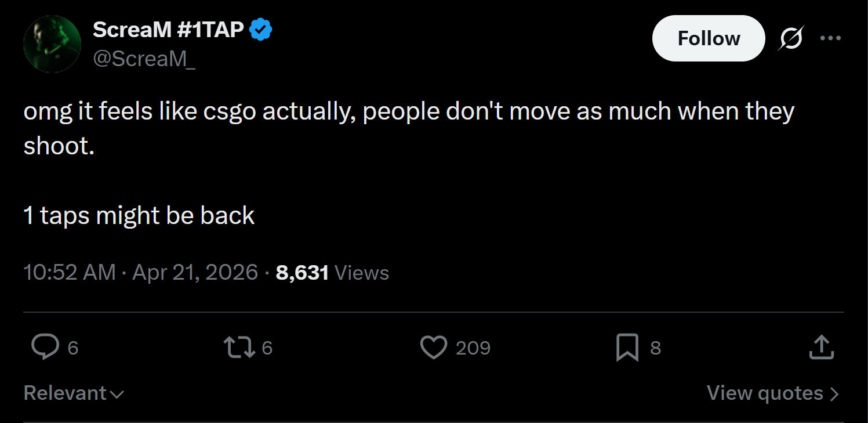
Task: Open the @ScreaM_ handle link
Action: click(x=144, y=60)
